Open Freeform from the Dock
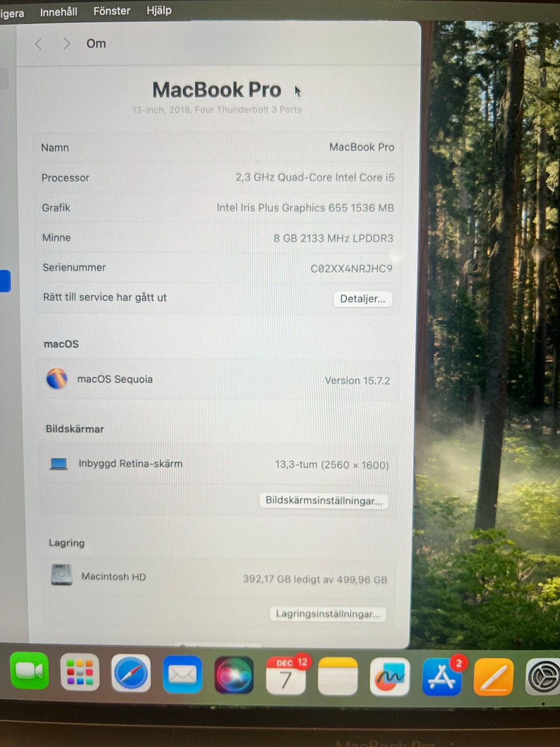Screen dimensions: 560x747 coord(390,677)
